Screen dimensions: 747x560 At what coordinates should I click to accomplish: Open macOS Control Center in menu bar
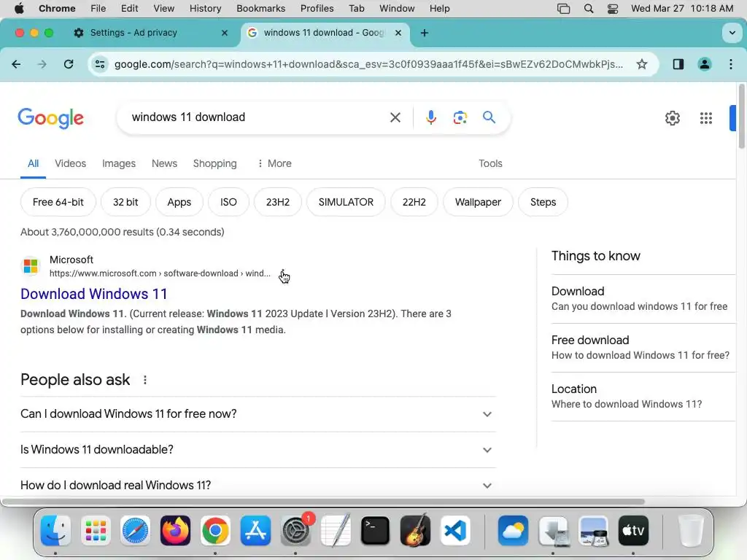click(x=613, y=9)
